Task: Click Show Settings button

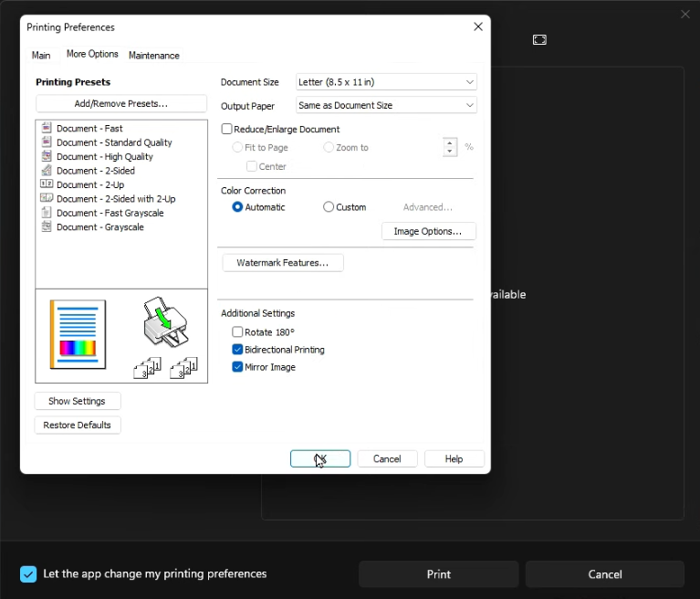Action: pos(78,401)
